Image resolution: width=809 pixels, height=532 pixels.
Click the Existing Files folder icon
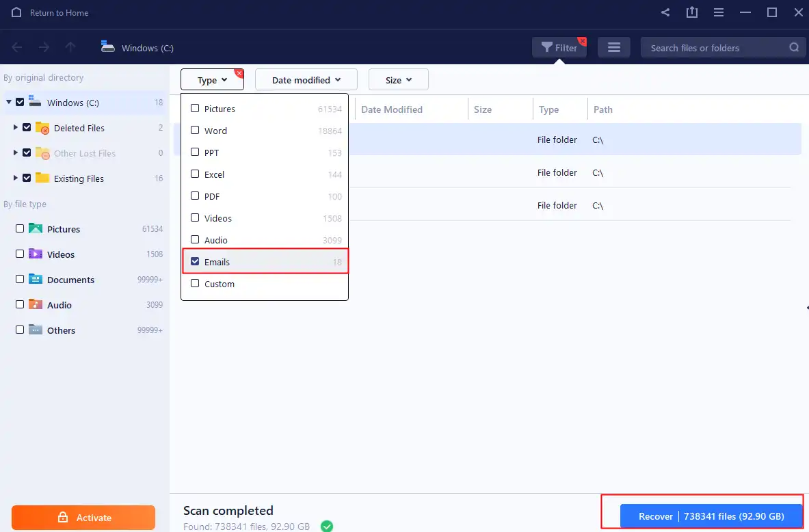[42, 178]
